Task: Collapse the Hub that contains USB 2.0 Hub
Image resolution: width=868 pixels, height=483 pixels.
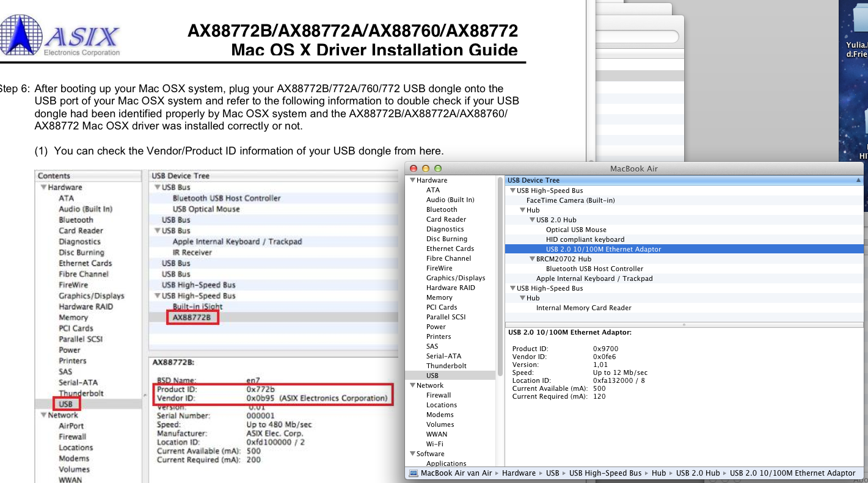Action: (522, 210)
